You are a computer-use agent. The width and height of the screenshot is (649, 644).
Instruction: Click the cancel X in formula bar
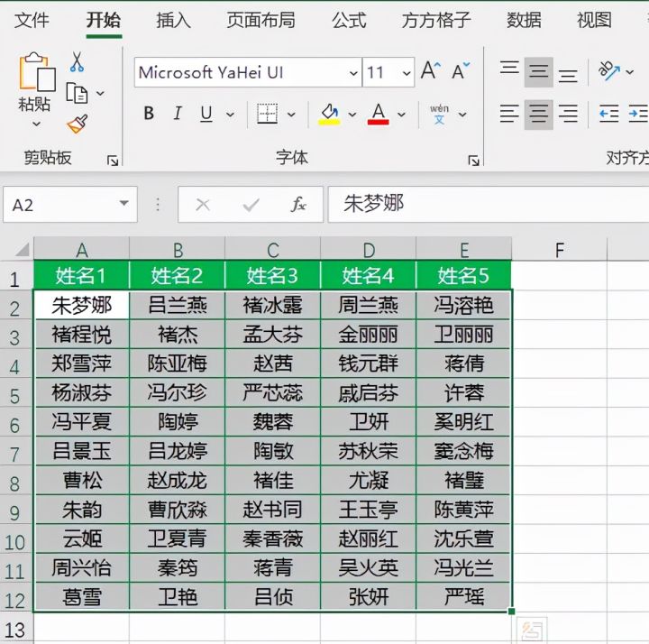203,204
